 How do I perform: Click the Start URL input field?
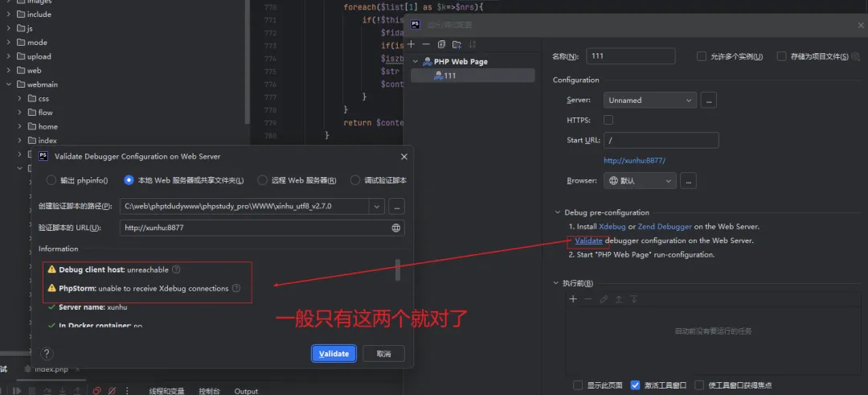(661, 140)
